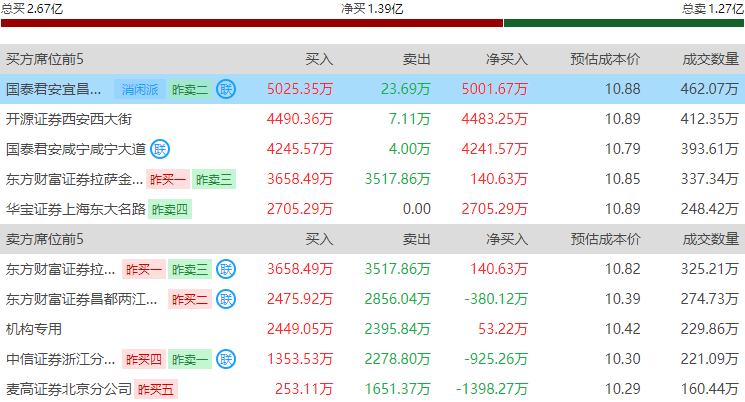The height and width of the screenshot is (402, 745).
Task: Click 买入 column header in seller table
Action: (319, 239)
